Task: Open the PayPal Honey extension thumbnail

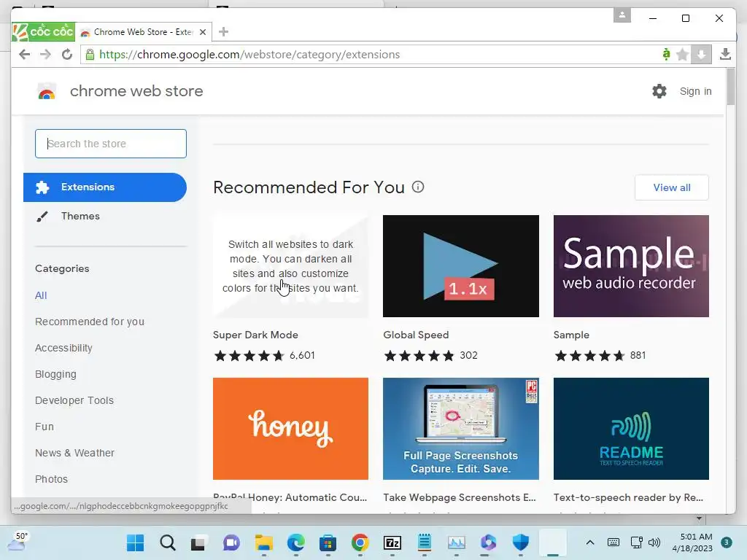Action: pos(290,429)
